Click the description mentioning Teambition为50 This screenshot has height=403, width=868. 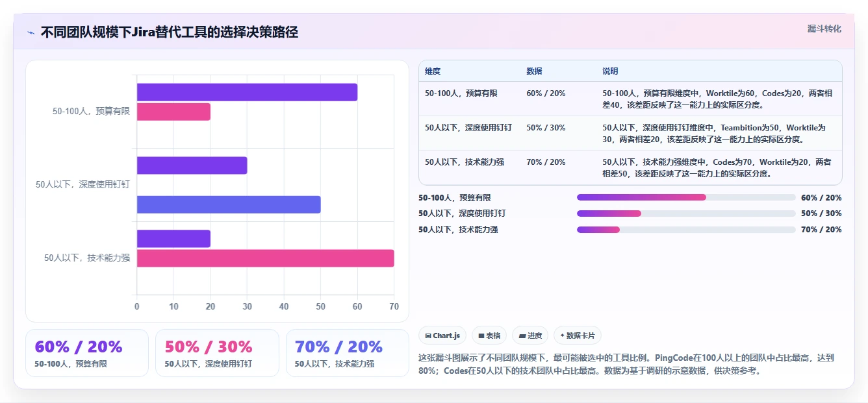tap(714, 134)
